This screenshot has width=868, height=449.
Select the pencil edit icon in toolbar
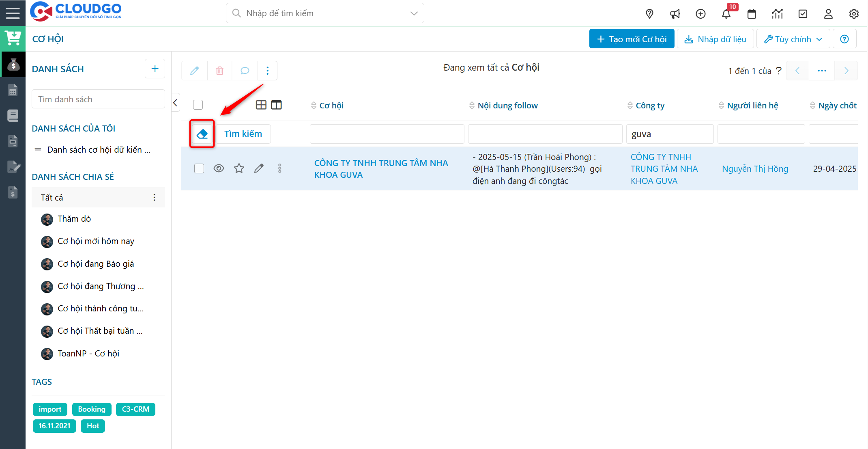coord(194,70)
